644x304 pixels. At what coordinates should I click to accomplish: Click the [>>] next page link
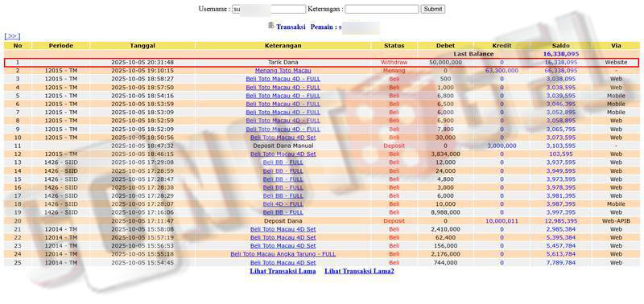click(12, 36)
